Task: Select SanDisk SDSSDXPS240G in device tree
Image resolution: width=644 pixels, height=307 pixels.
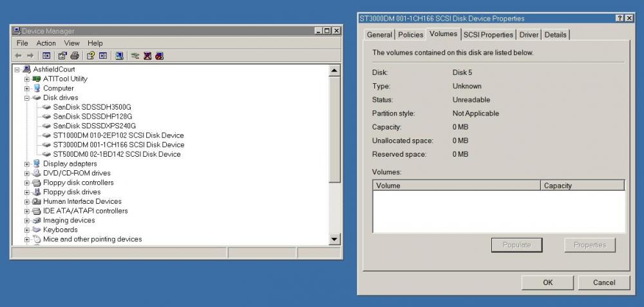Action: point(94,126)
